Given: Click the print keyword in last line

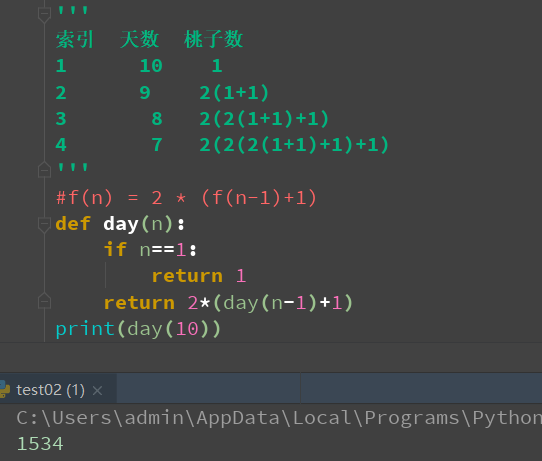Looking at the screenshot, I should pos(85,329).
